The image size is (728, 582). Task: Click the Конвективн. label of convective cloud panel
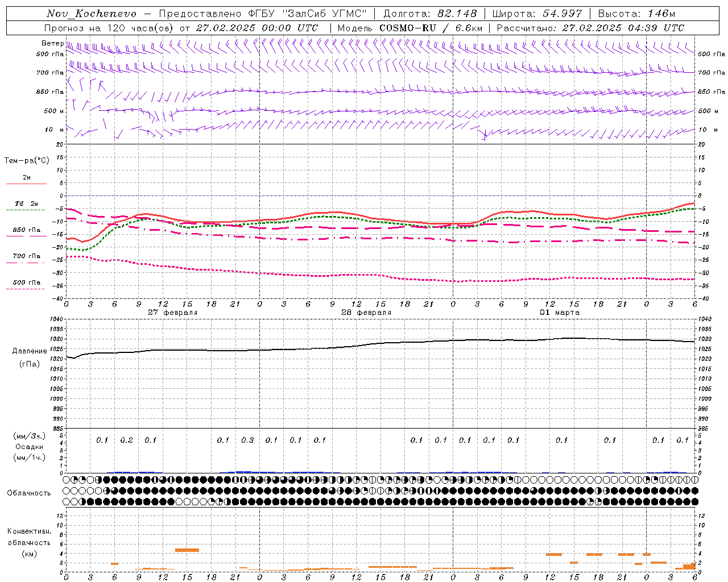coord(29,531)
